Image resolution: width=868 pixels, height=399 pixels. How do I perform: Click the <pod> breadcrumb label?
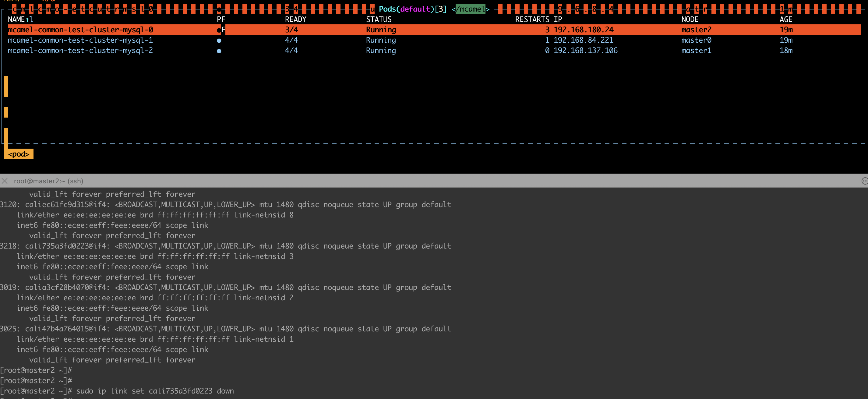19,154
